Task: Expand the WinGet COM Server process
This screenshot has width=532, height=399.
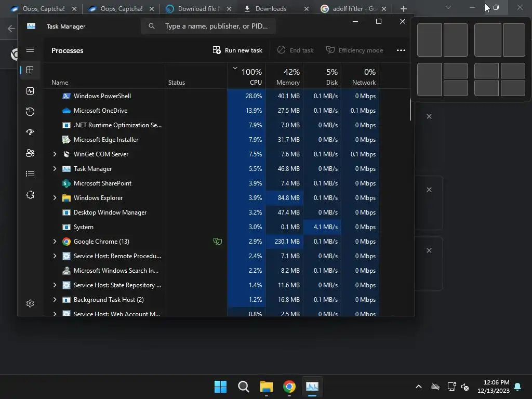Action: pos(55,154)
